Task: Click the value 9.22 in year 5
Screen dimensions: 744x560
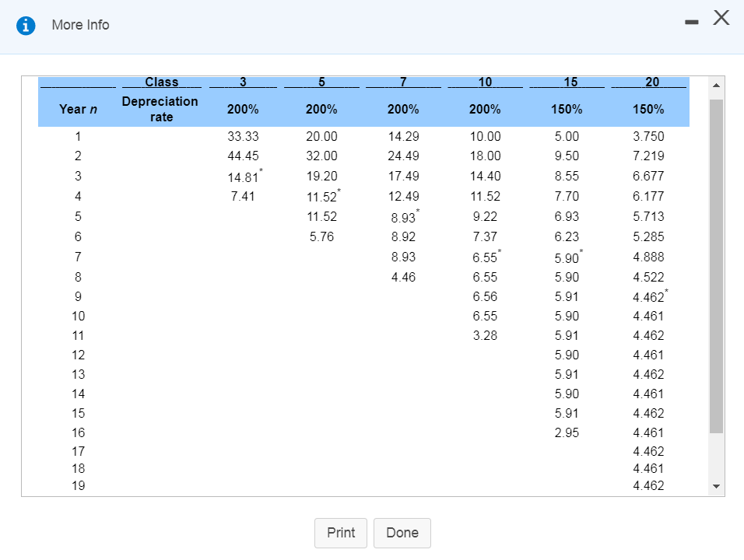Action: (485, 217)
